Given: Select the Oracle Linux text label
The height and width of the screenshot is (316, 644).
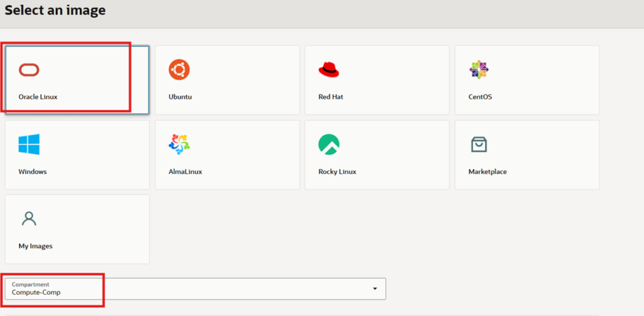Looking at the screenshot, I should [38, 97].
